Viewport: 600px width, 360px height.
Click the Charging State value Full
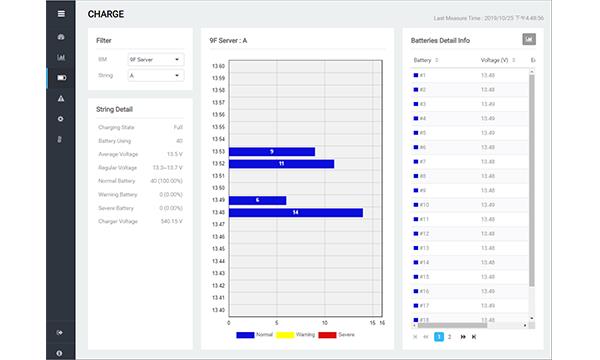[x=178, y=127]
